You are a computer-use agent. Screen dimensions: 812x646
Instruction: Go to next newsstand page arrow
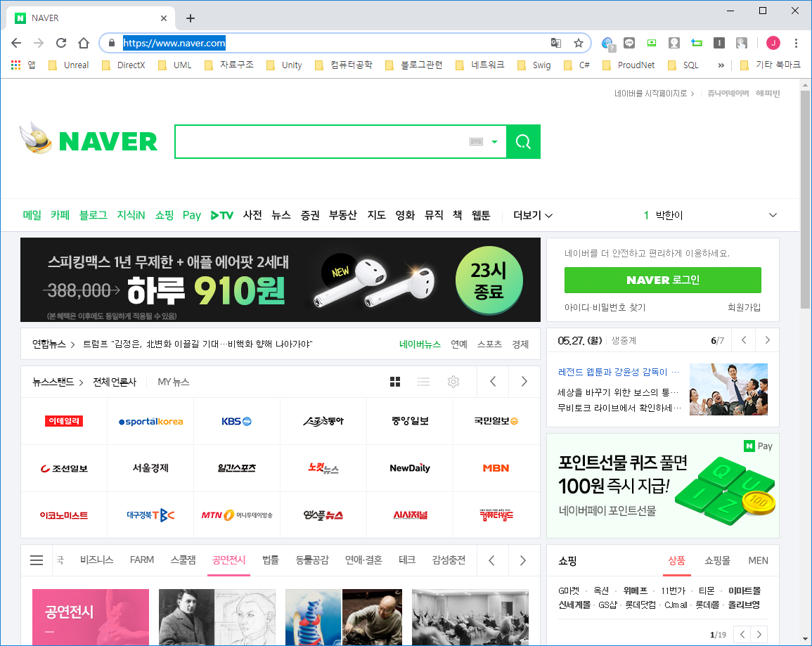(x=524, y=382)
